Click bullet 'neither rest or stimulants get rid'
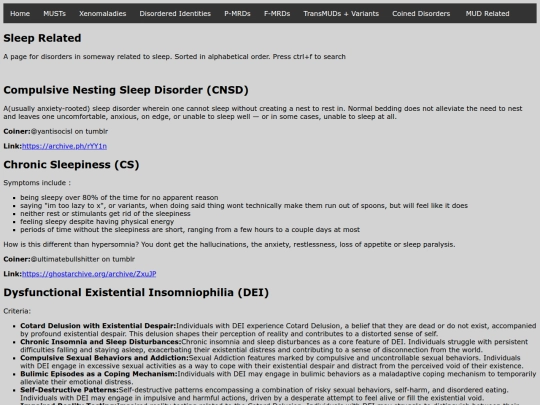Image resolution: width=540 pixels, height=405 pixels. pyautogui.click(x=105, y=214)
